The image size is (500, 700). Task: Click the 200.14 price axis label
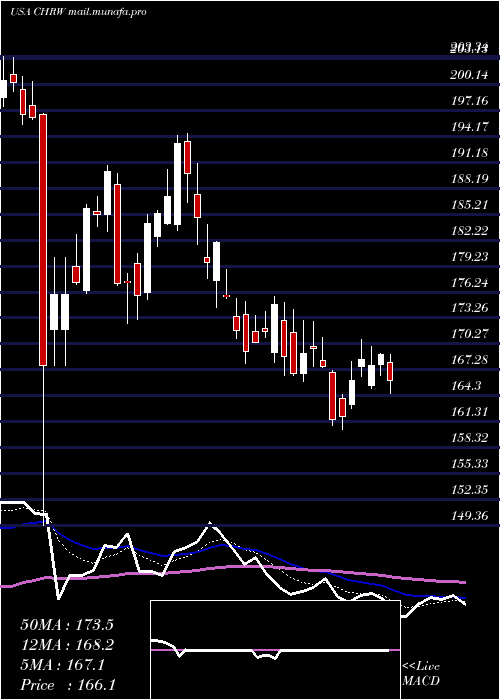[469, 75]
